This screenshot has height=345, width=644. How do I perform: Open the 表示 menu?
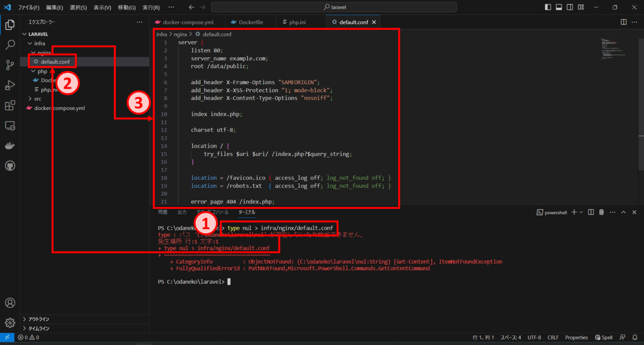[x=102, y=7]
